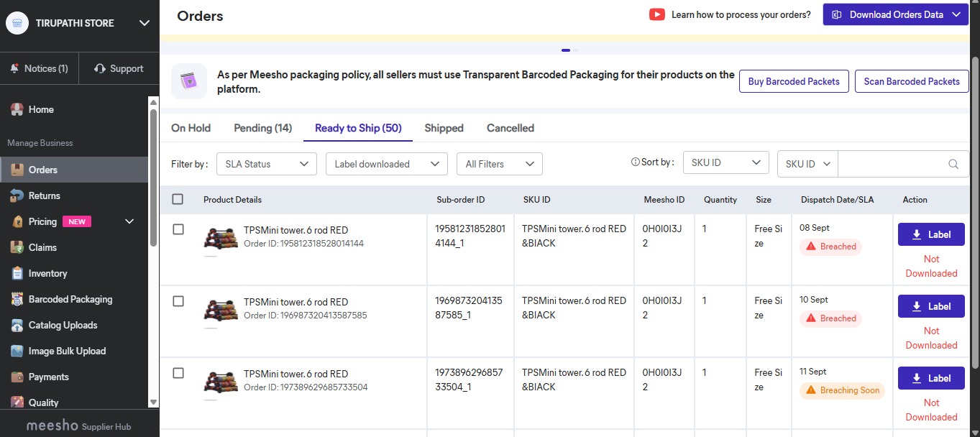Click the Claims sidebar icon
The height and width of the screenshot is (437, 980).
point(17,248)
